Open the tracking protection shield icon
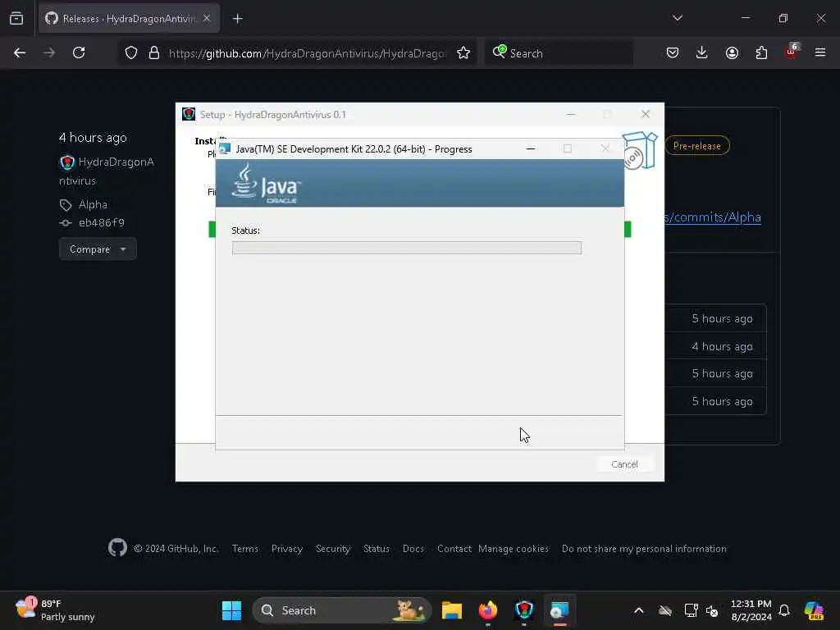The width and height of the screenshot is (840, 630). pos(131,53)
